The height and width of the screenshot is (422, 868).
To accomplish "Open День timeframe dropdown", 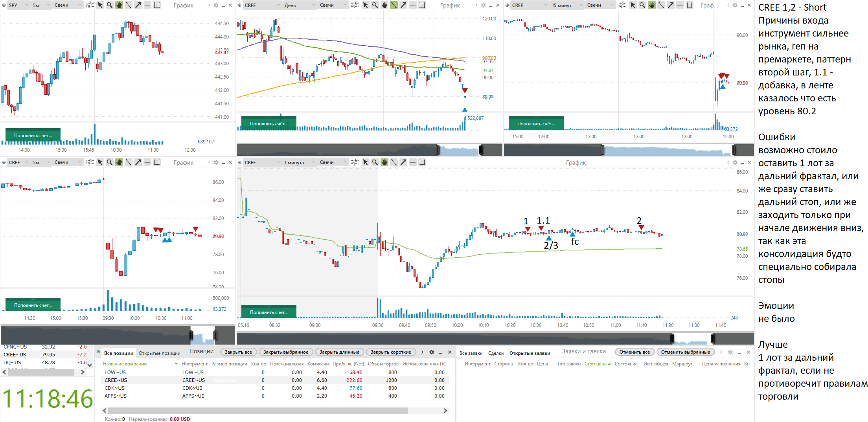I will (x=300, y=5).
